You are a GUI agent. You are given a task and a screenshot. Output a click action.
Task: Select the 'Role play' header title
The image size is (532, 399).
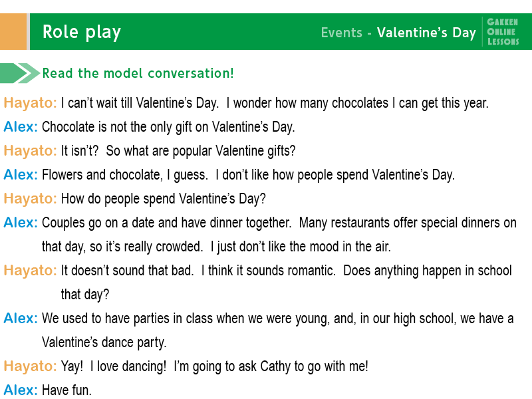pyautogui.click(x=82, y=33)
